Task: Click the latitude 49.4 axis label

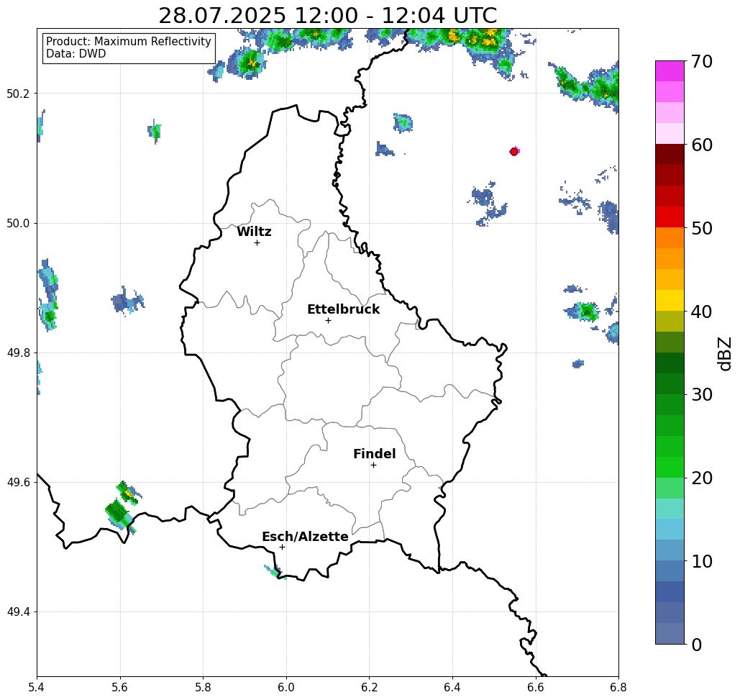Action: coord(18,612)
